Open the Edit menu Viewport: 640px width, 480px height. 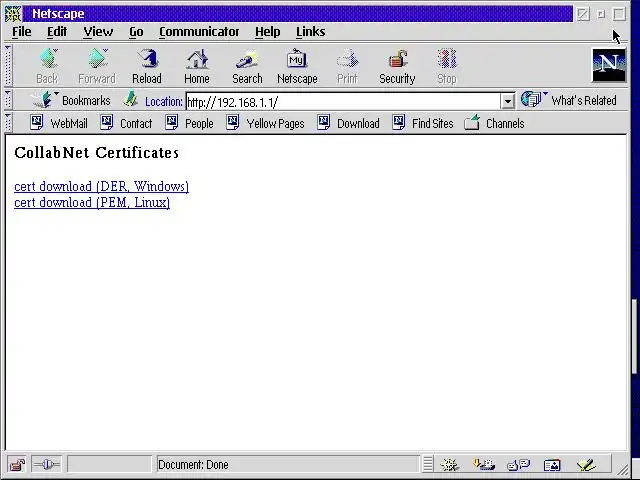pyautogui.click(x=57, y=31)
